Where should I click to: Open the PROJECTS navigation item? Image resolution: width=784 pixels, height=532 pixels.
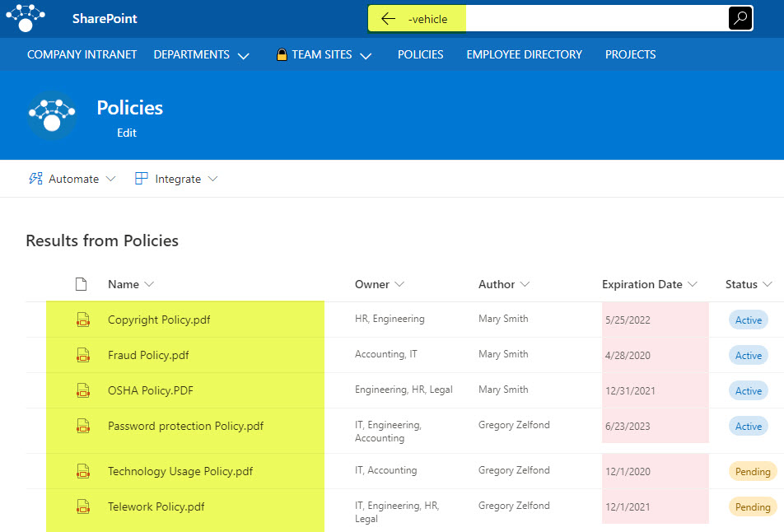(x=630, y=54)
